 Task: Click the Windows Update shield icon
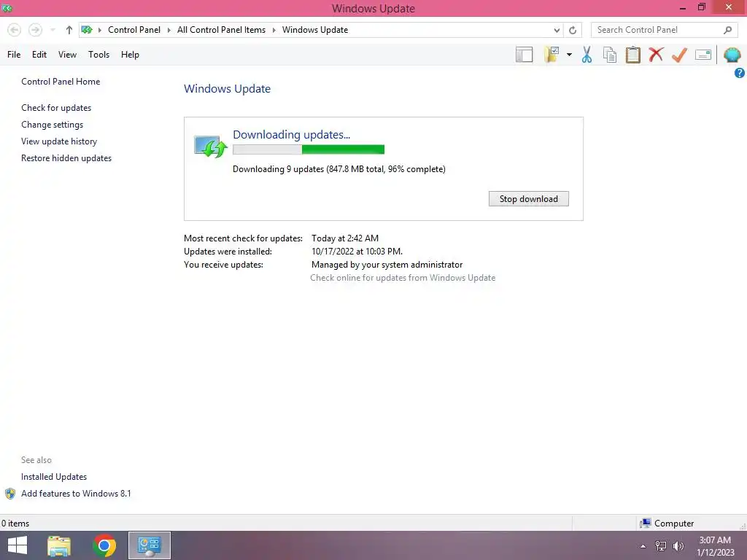[211, 147]
